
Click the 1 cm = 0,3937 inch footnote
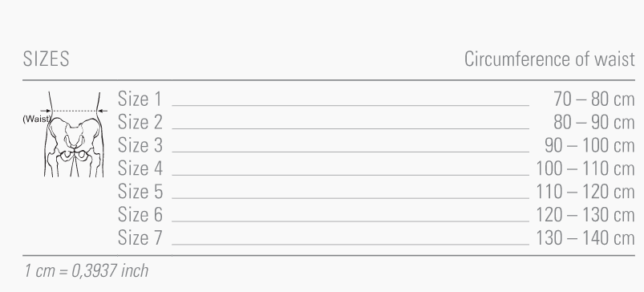(x=87, y=271)
